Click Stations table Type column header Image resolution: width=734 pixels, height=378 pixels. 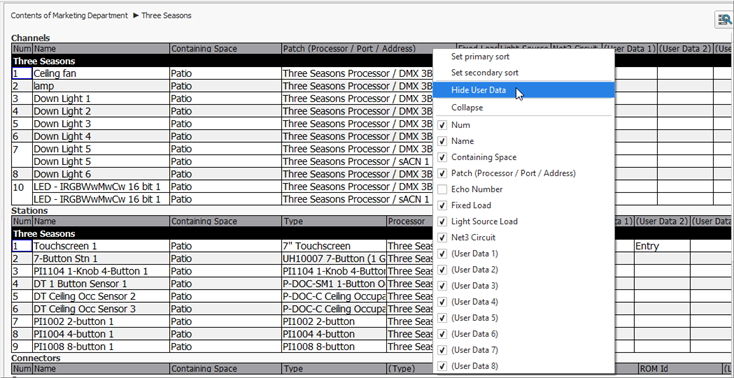coord(334,221)
